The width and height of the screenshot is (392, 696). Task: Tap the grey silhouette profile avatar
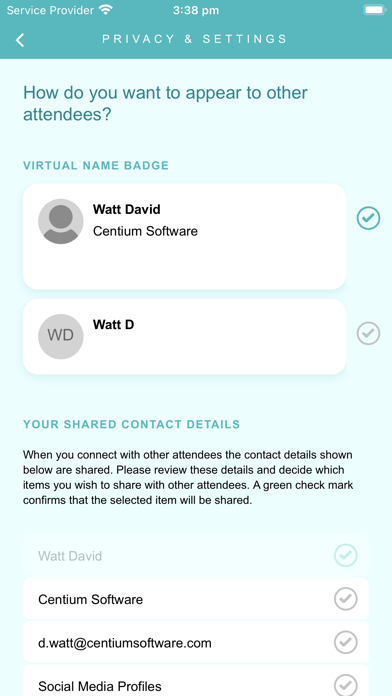pyautogui.click(x=61, y=221)
